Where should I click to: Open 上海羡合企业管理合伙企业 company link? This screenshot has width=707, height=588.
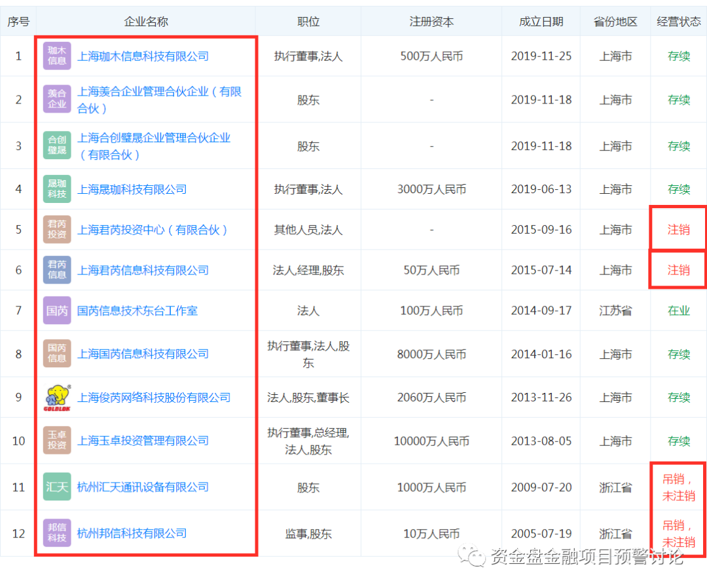tap(159, 100)
